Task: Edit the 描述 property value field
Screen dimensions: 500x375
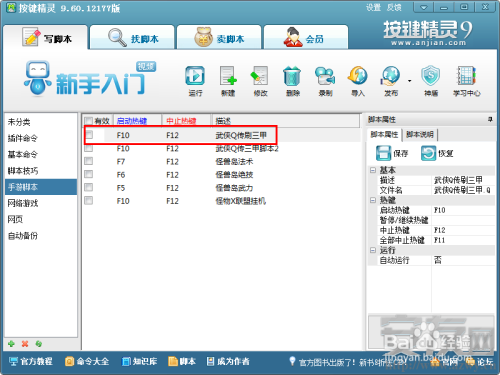Action: pyautogui.click(x=463, y=180)
